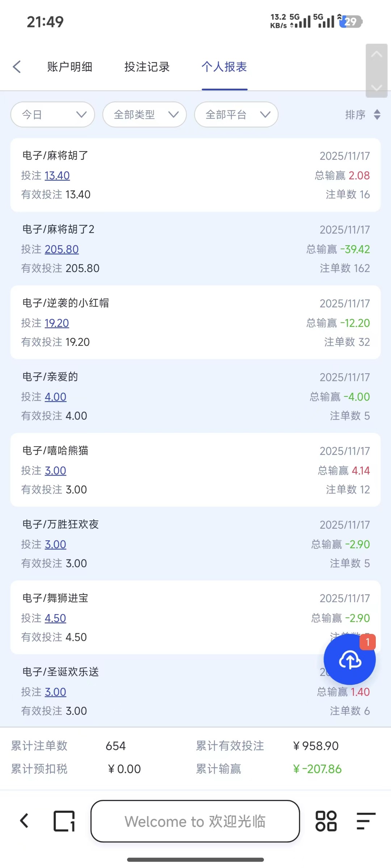This screenshot has width=391, height=868.
Task: Expand the 全部平台 platform dropdown
Action: click(x=236, y=115)
